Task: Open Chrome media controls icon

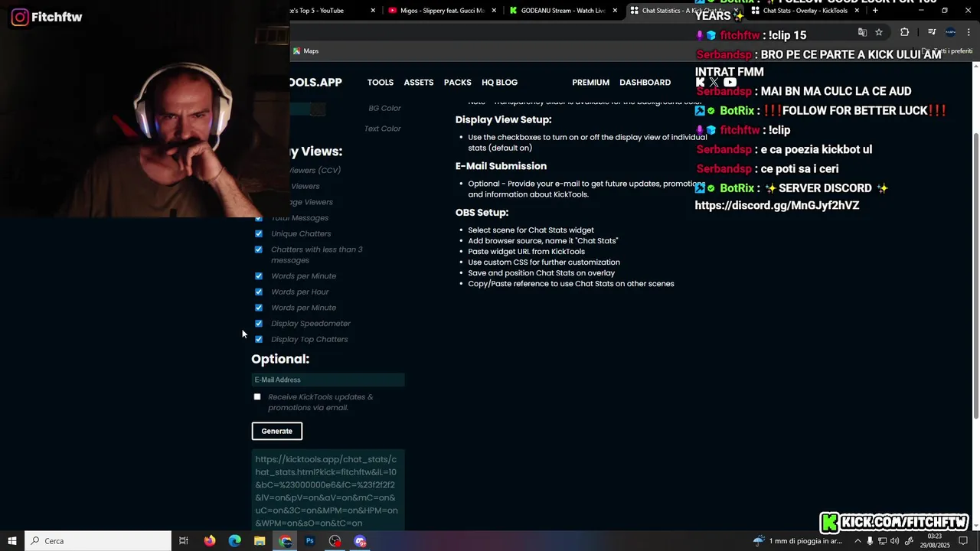Action: click(932, 32)
